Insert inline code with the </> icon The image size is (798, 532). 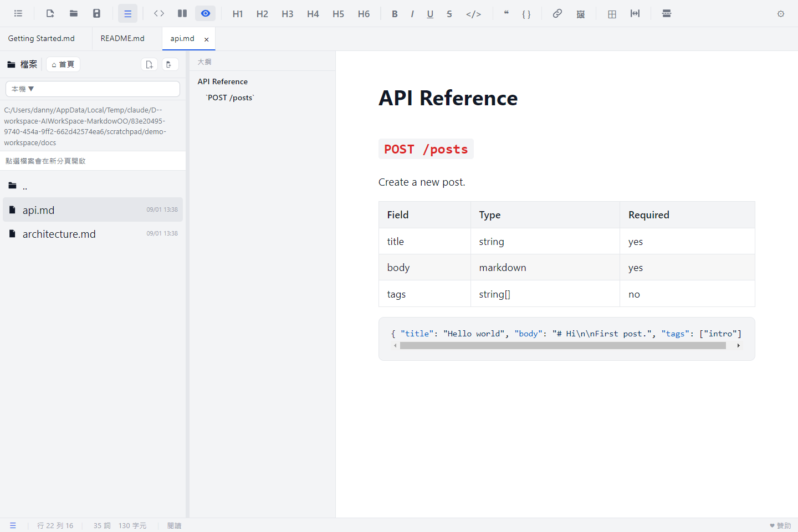click(x=473, y=14)
